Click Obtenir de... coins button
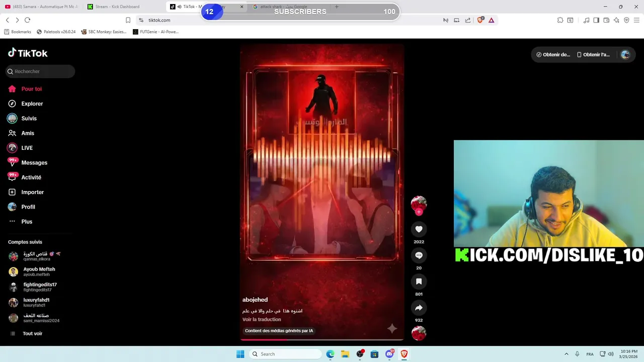Image resolution: width=644 pixels, height=362 pixels. point(553,55)
